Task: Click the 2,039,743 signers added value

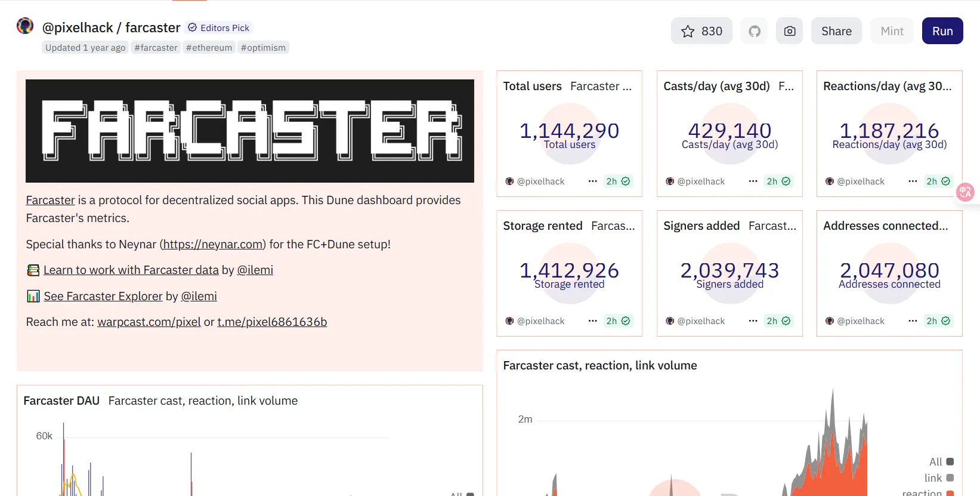Action: 730,270
